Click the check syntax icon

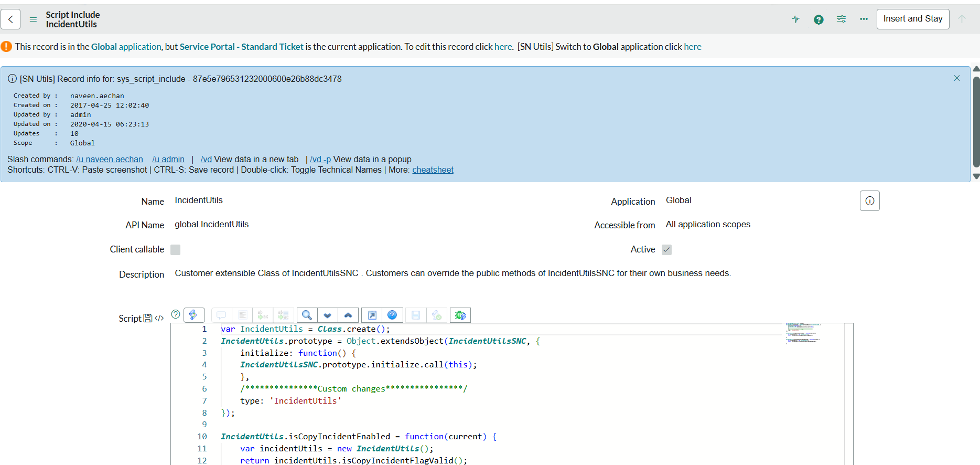point(437,315)
